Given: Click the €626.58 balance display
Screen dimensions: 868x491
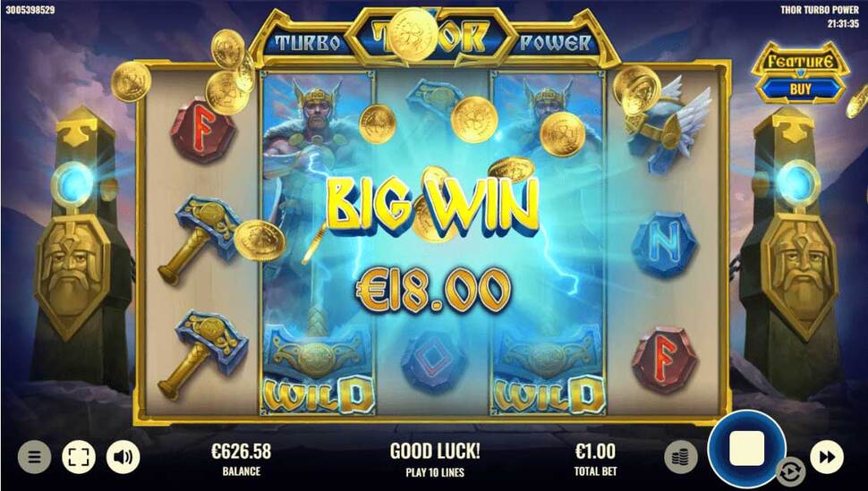Looking at the screenshot, I should 242,452.
